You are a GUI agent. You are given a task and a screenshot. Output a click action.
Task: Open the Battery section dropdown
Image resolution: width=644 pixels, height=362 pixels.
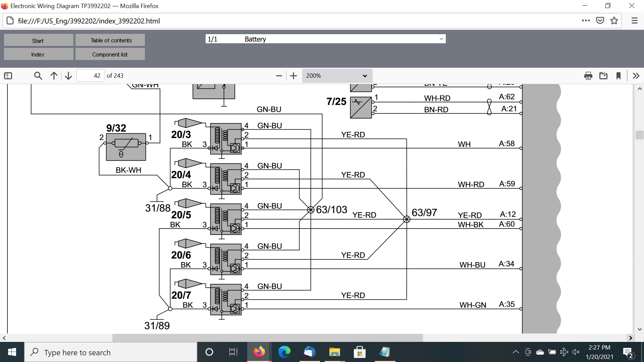pyautogui.click(x=325, y=39)
